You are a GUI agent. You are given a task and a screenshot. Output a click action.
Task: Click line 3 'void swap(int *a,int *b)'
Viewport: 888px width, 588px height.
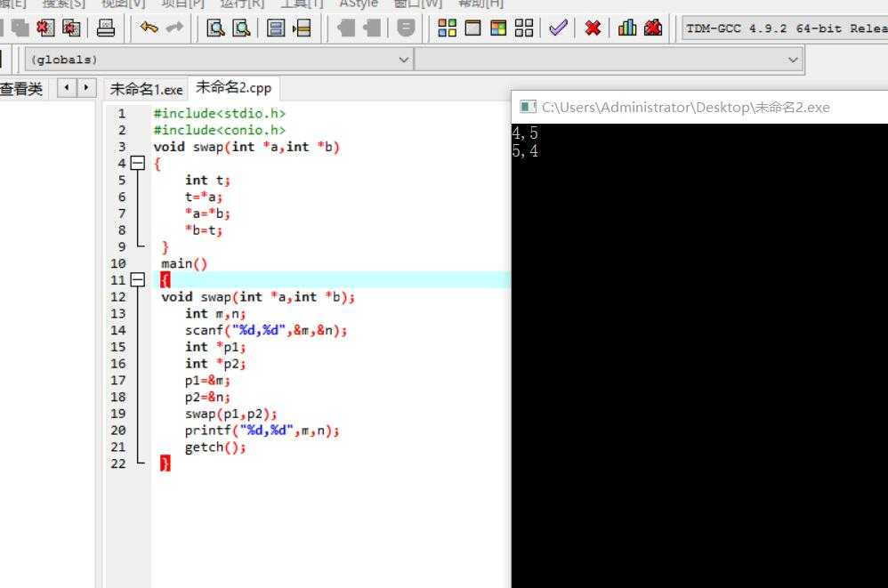(246, 147)
